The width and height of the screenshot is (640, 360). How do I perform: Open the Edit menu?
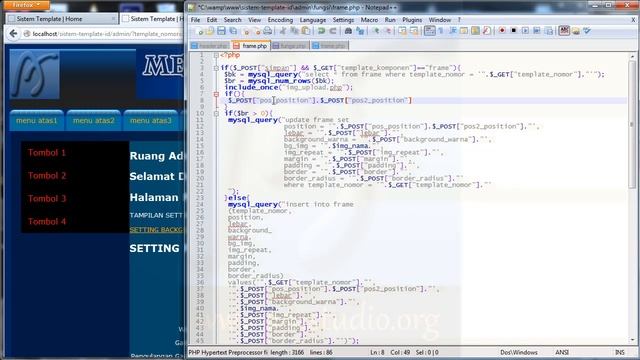coord(212,20)
